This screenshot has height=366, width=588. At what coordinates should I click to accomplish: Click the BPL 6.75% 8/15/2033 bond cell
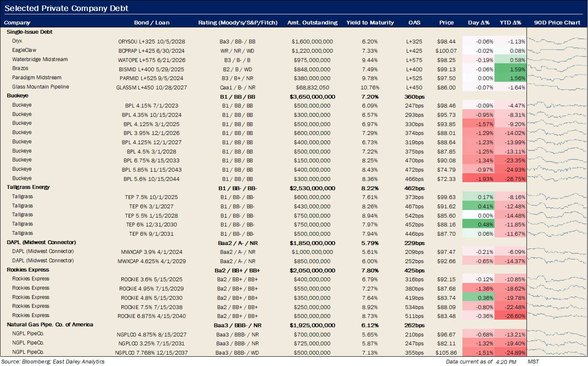coord(152,161)
